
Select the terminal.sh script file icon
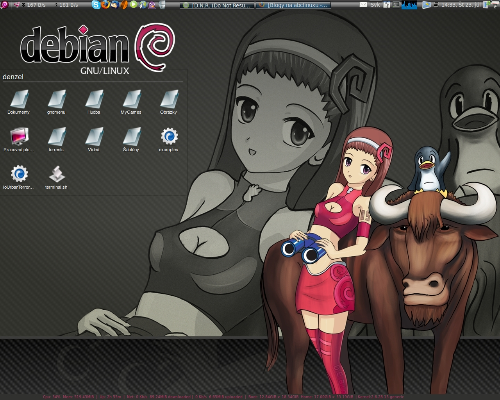[x=57, y=174]
